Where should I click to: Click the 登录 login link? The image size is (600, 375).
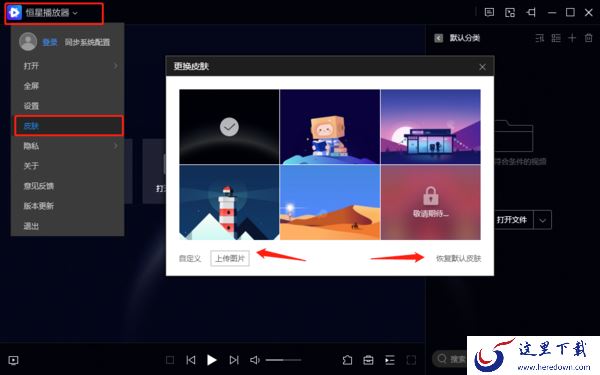coord(50,42)
